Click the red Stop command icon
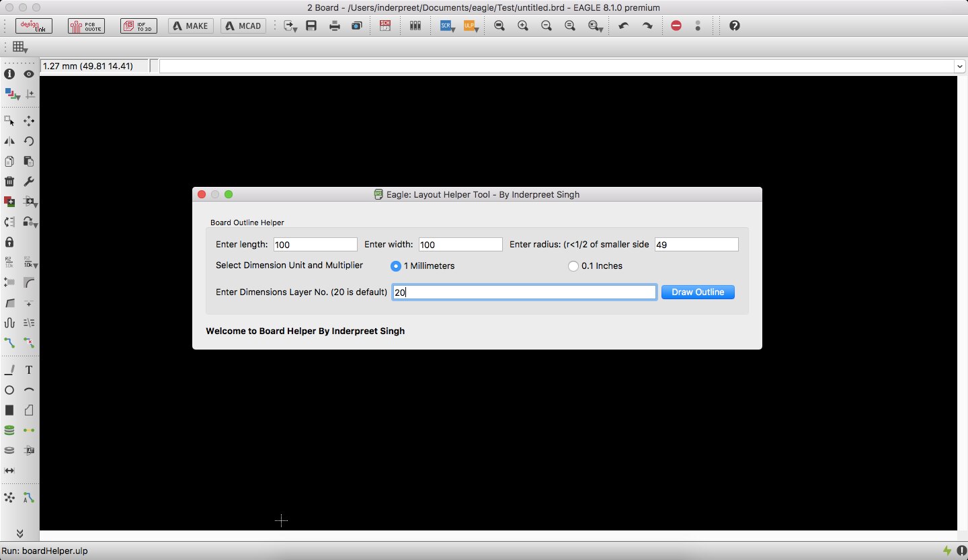Screen dimensions: 968x560 point(676,26)
